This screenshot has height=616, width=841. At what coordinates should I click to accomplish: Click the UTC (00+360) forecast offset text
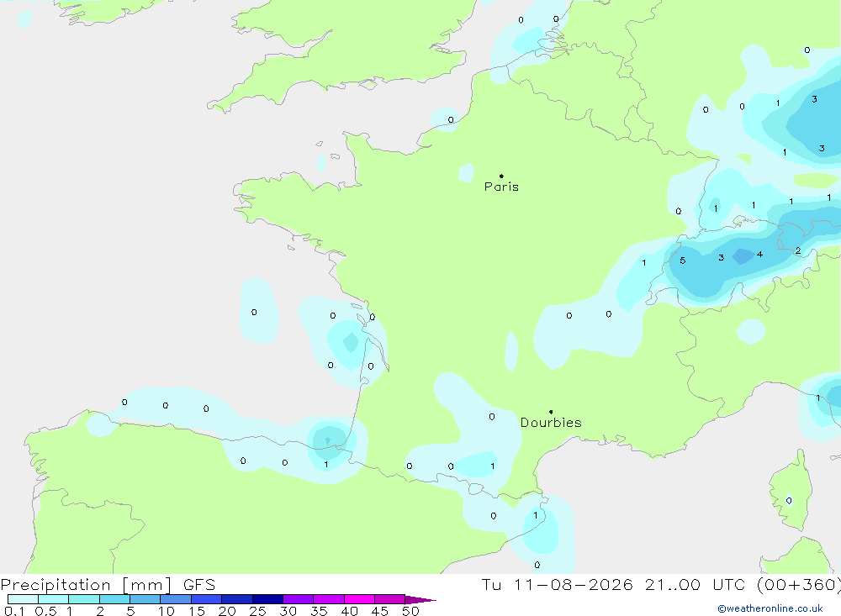pos(776,584)
